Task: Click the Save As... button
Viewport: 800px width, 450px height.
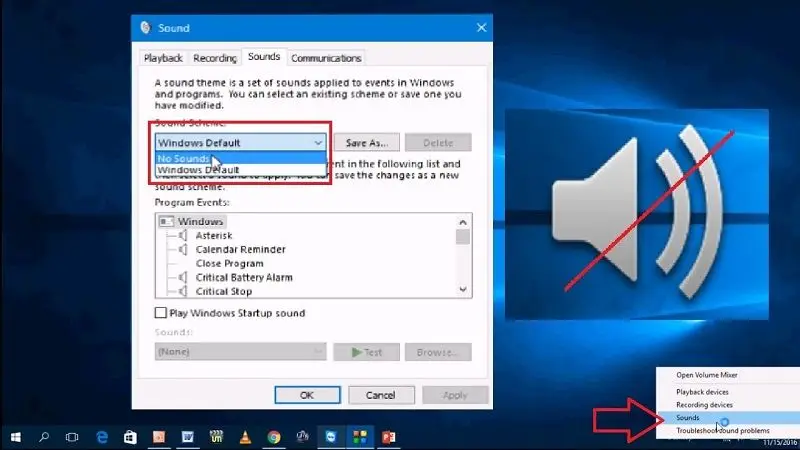Action: pos(367,143)
